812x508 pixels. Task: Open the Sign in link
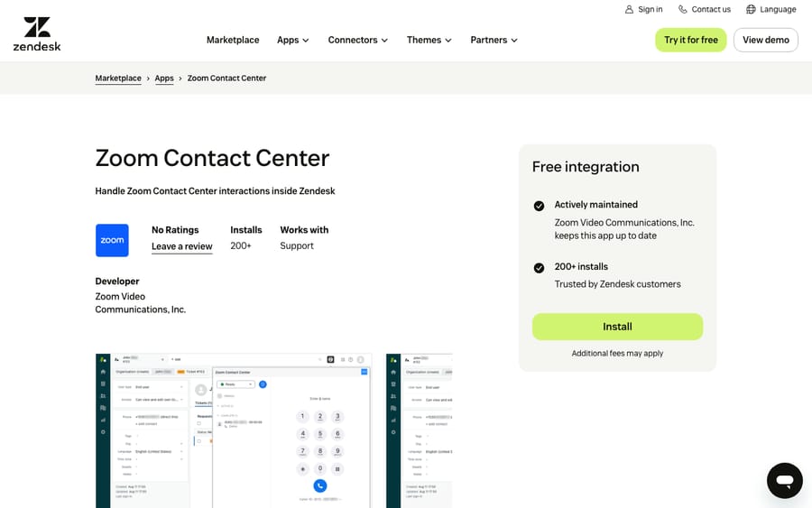point(643,9)
